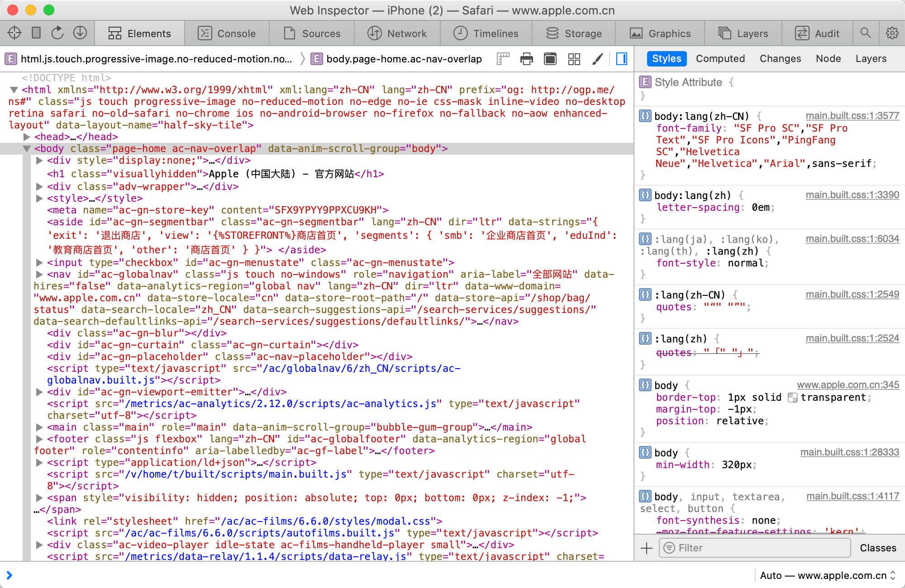Image resolution: width=905 pixels, height=588 pixels.
Task: Toggle the Classes button
Action: 878,548
